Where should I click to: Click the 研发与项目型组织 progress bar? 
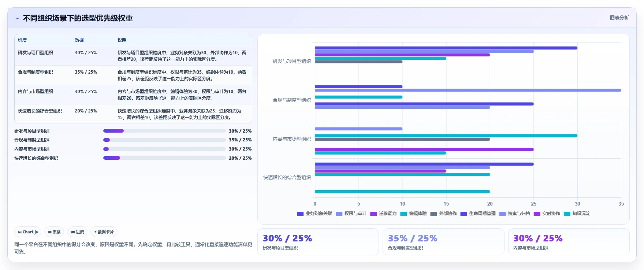point(164,131)
